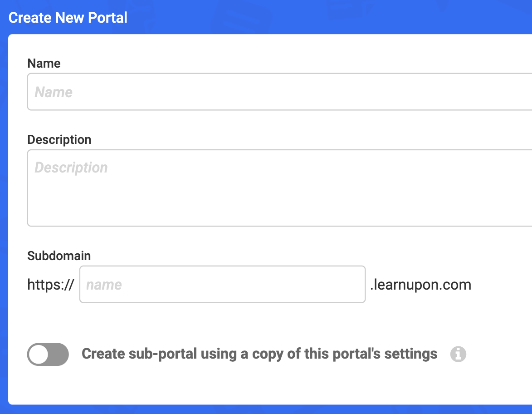Click the subdomain name entry box
Viewport: 532px width, 414px height.
pos(222,284)
